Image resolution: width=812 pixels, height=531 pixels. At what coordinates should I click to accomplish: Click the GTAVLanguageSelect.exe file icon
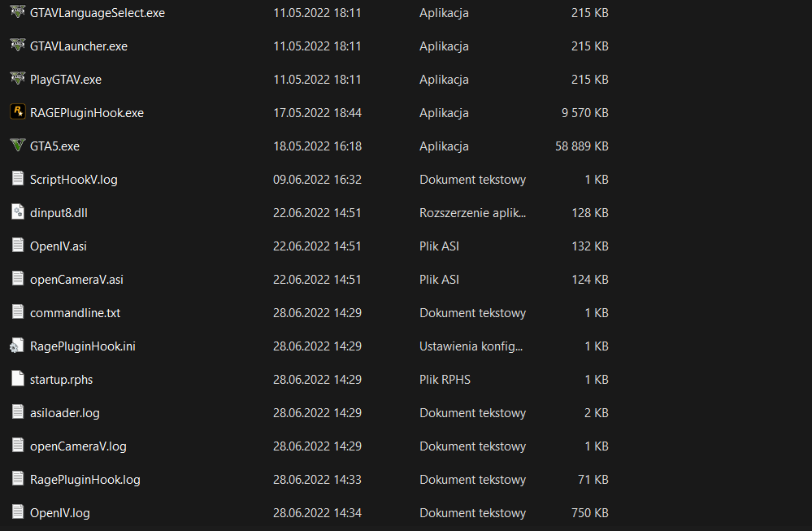point(18,12)
